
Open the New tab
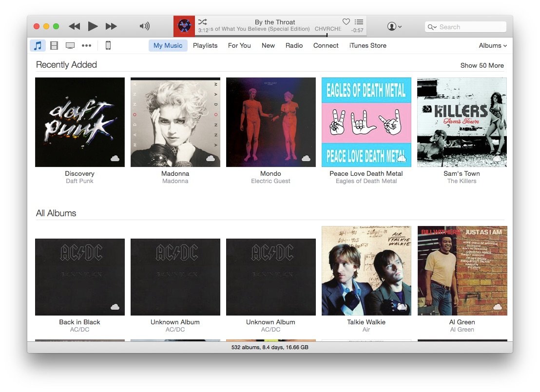coord(268,45)
